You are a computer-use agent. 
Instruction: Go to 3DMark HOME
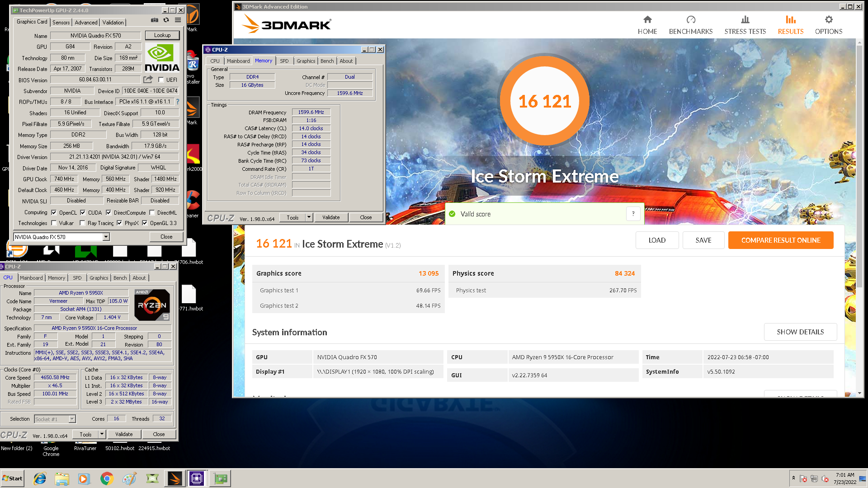pyautogui.click(x=647, y=25)
